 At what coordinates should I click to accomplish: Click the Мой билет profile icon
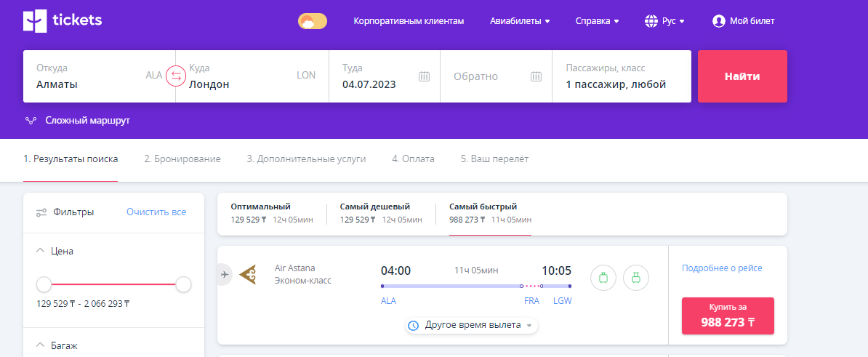pos(719,21)
